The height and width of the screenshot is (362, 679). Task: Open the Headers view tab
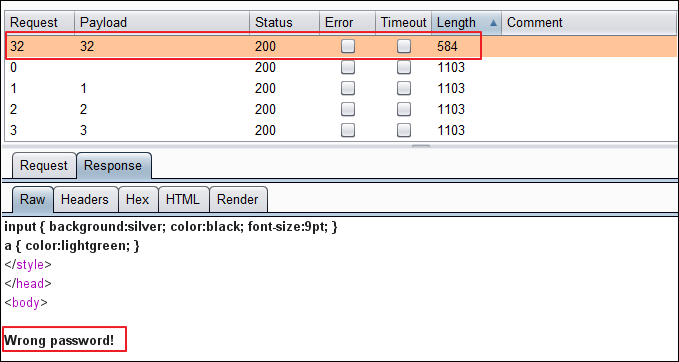85,199
